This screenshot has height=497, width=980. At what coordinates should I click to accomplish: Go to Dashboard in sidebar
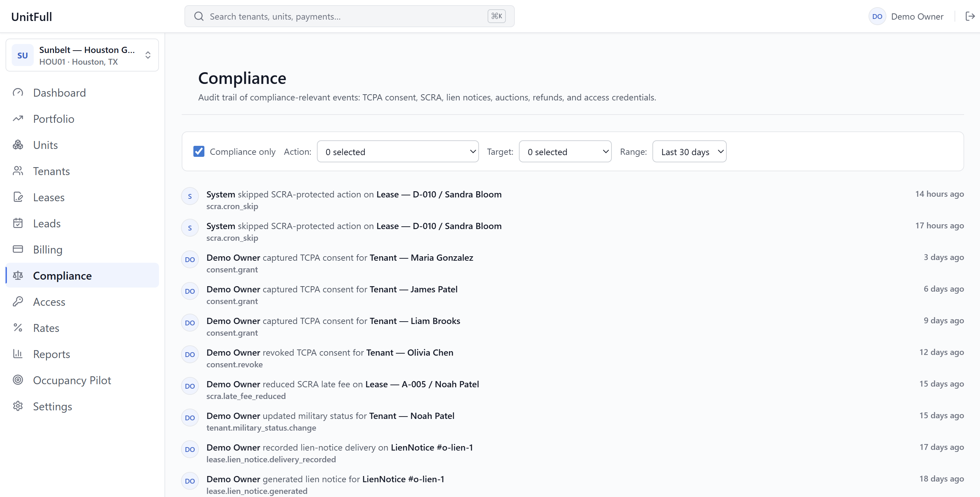tap(82, 93)
